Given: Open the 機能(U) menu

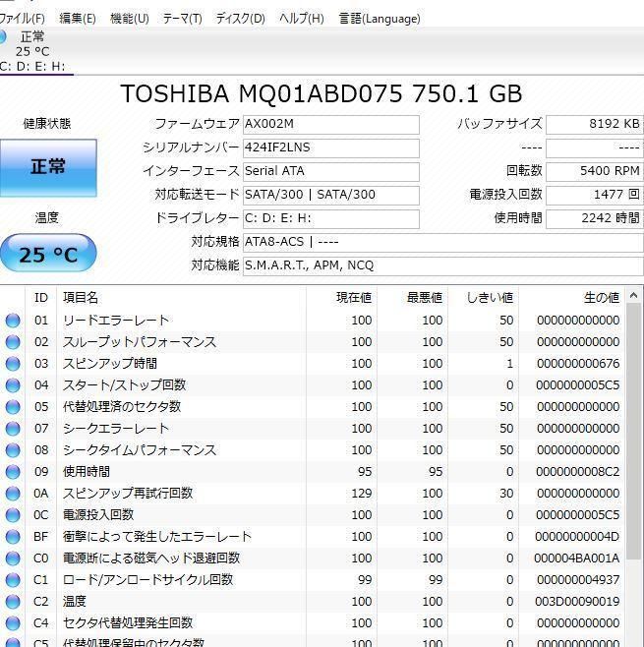Looking at the screenshot, I should coord(129,18).
